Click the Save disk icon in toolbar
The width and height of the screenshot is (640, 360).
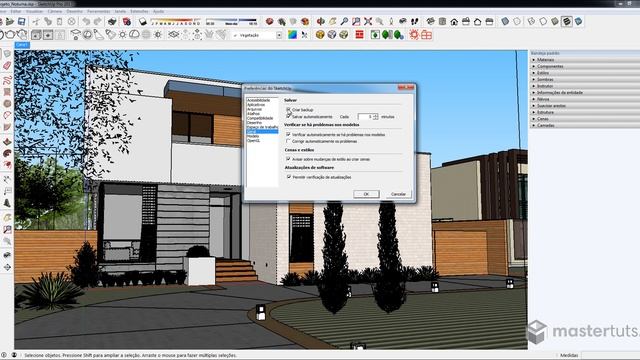21,21
